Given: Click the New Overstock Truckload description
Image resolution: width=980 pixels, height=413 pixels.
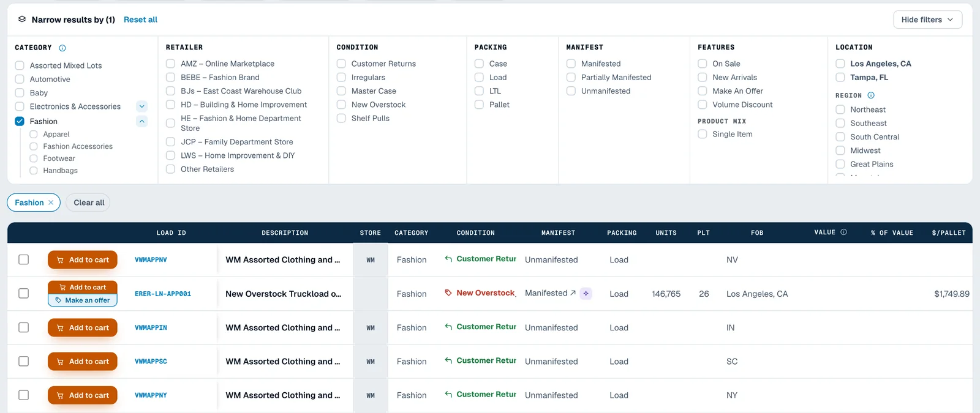Looking at the screenshot, I should pos(283,294).
